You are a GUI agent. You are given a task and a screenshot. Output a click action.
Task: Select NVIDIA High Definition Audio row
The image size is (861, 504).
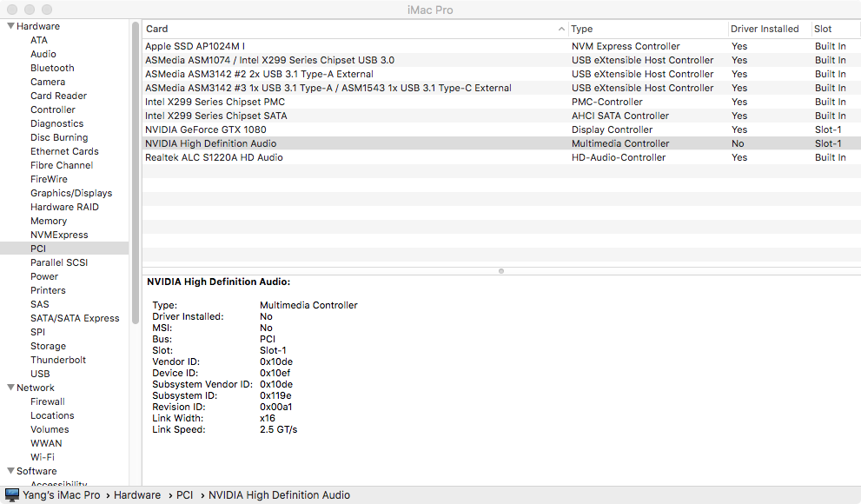pos(501,143)
